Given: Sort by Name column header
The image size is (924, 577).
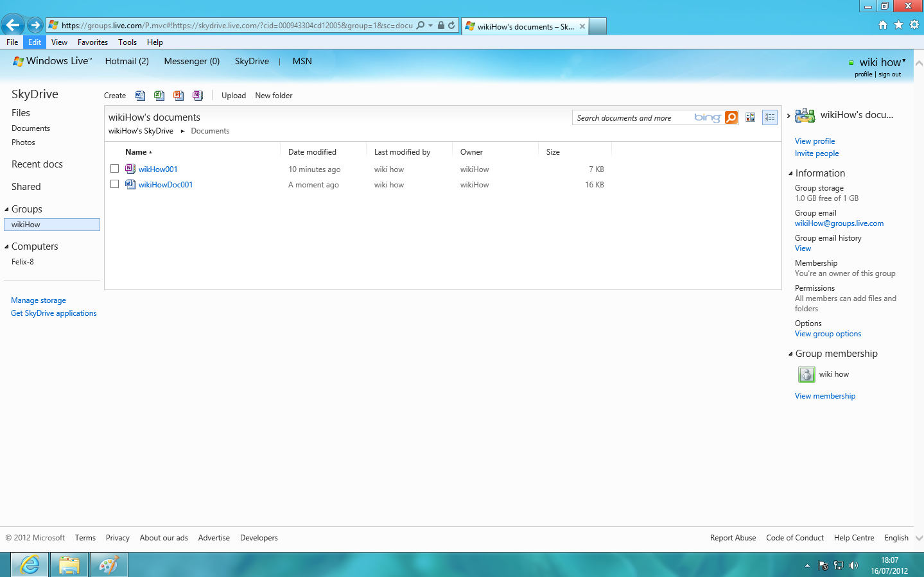Looking at the screenshot, I should pyautogui.click(x=138, y=152).
